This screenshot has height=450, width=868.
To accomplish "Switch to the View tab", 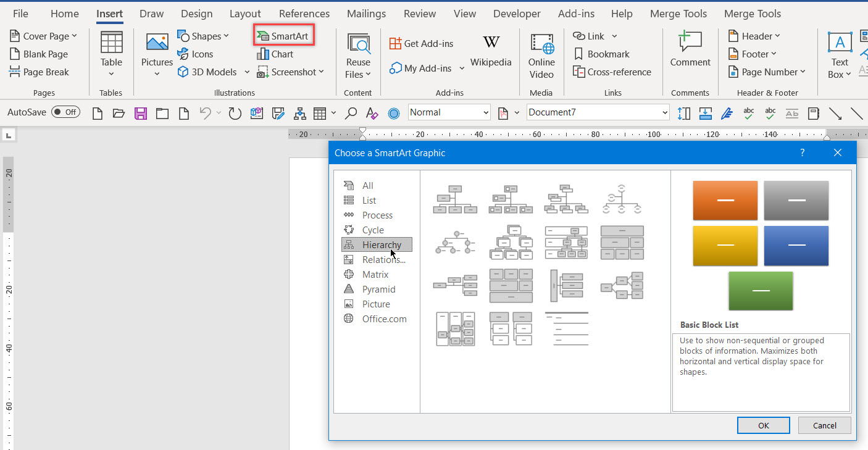I will (465, 14).
